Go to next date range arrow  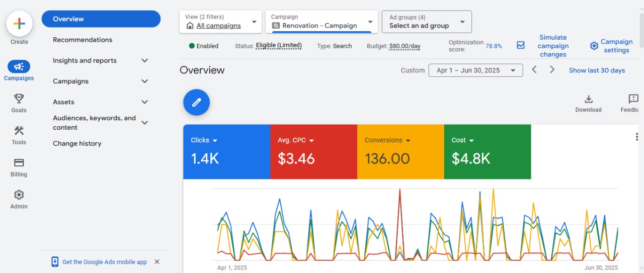click(x=552, y=70)
